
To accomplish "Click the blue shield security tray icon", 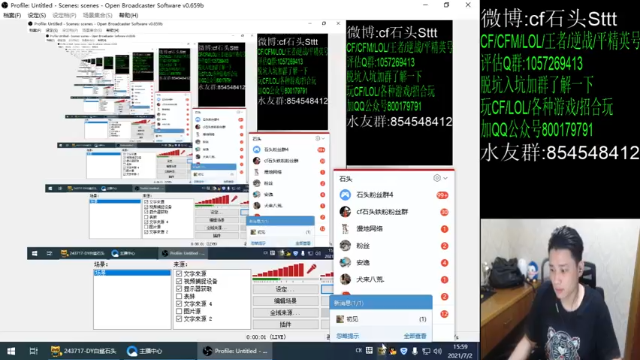I will (x=404, y=351).
